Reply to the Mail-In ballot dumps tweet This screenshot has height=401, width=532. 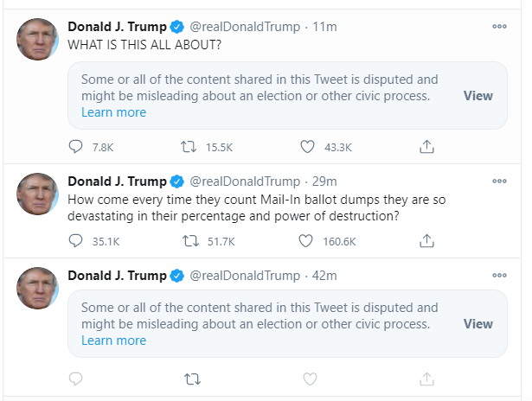click(75, 241)
